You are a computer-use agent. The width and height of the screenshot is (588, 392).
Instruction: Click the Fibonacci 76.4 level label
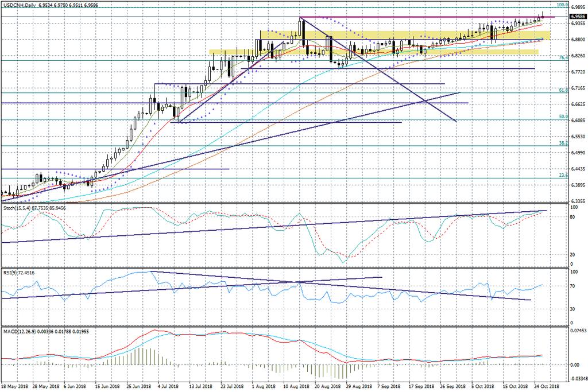point(563,58)
